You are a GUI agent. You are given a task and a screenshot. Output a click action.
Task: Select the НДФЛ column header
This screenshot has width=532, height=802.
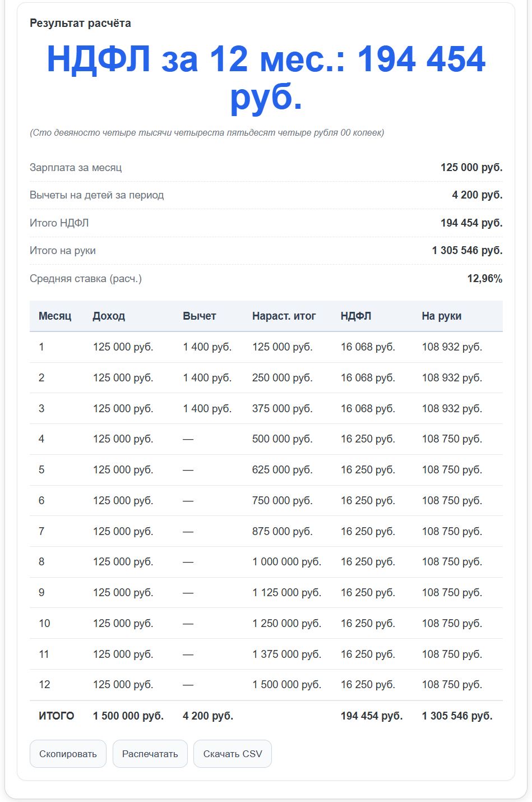point(356,316)
